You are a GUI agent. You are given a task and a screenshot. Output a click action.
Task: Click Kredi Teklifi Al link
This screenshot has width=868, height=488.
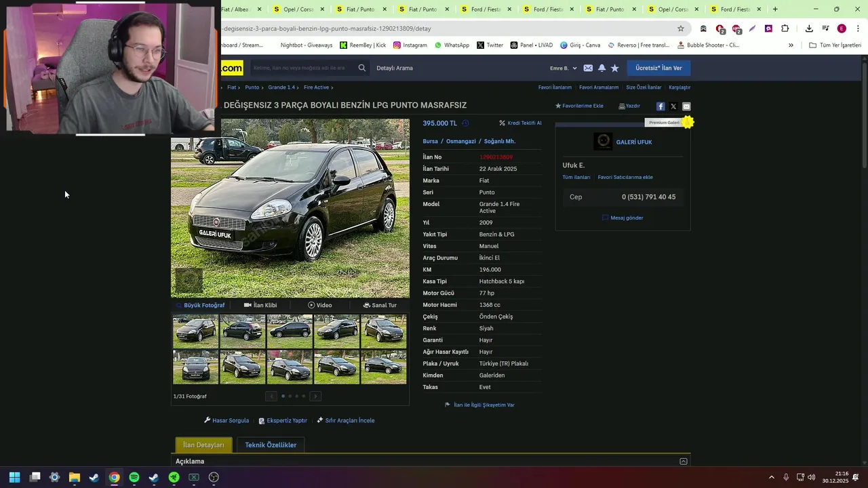point(521,123)
